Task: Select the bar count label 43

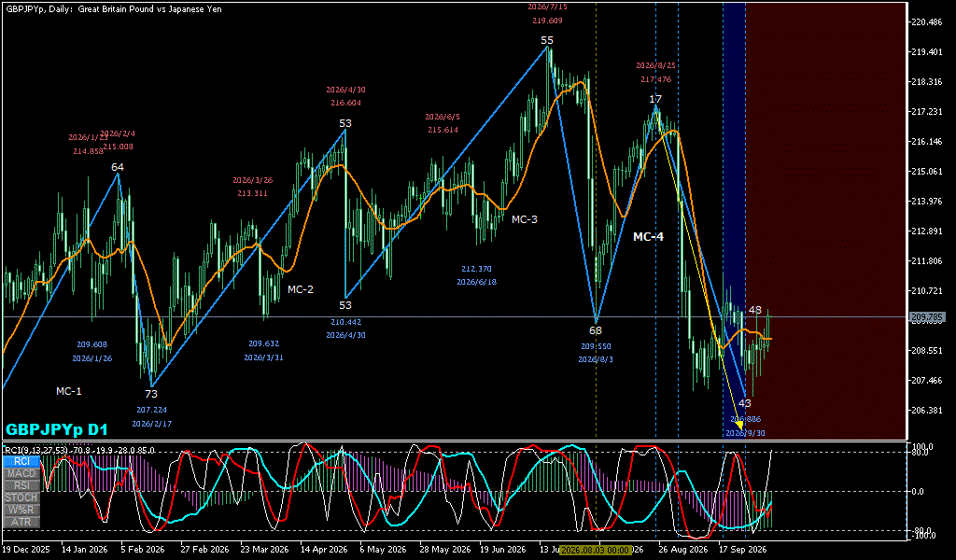Action: pos(744,403)
